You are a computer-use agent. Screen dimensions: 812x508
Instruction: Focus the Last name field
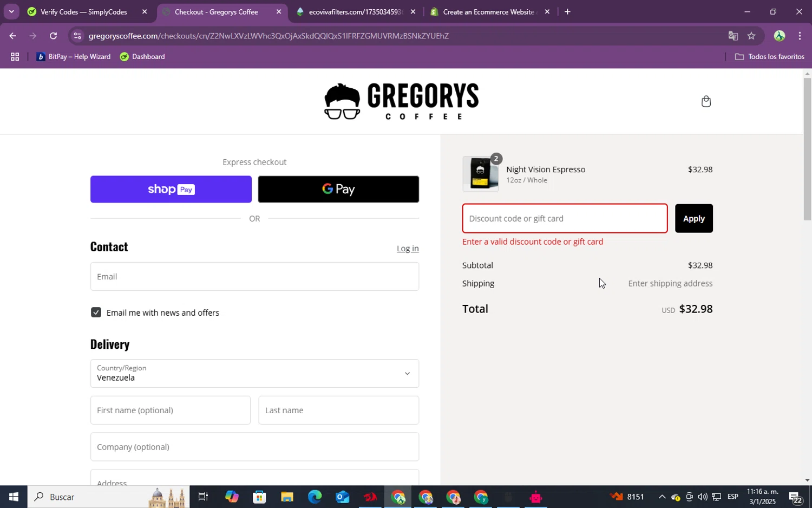click(339, 410)
